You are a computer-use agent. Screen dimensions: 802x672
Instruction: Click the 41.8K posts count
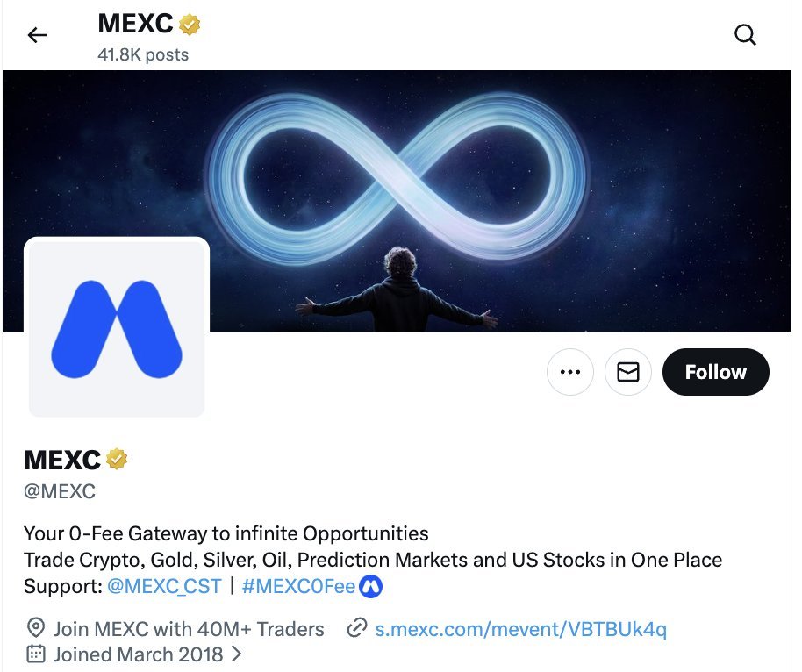(x=143, y=54)
